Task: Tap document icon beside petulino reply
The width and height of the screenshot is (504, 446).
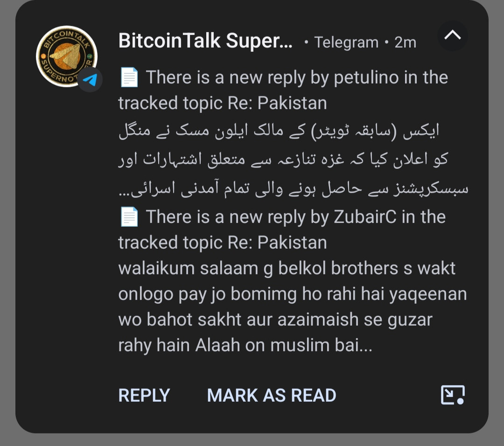Action: click(x=129, y=77)
